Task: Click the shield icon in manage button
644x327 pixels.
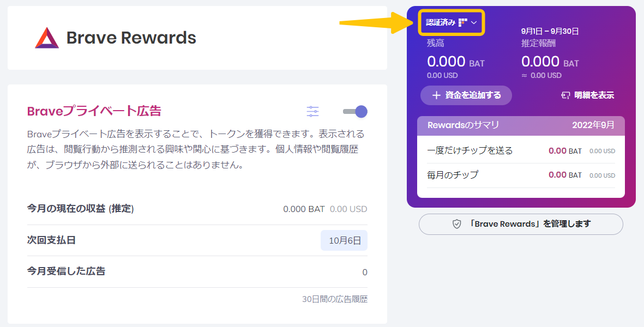Action: pos(457,224)
